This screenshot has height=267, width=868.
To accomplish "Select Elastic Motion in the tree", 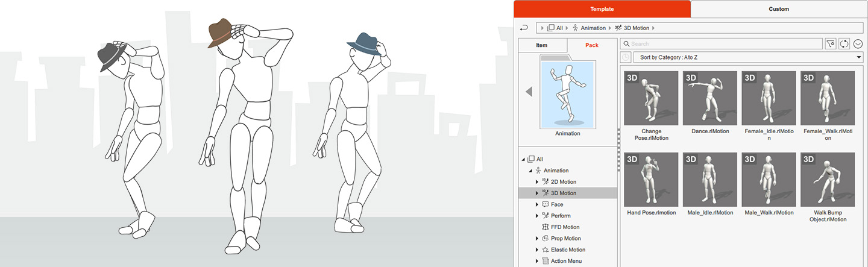I will tap(568, 250).
